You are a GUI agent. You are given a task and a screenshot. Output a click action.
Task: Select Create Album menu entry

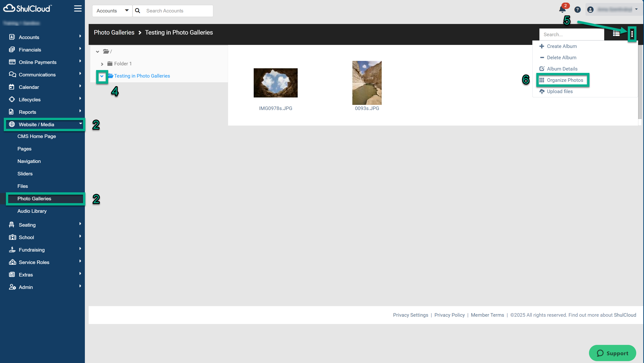[561, 46]
